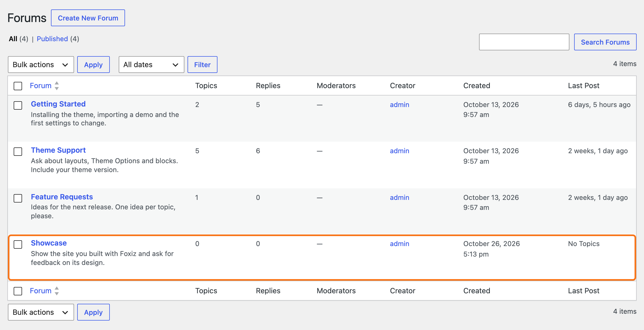Click the 'No Topics' text in Showcase row

tap(584, 244)
